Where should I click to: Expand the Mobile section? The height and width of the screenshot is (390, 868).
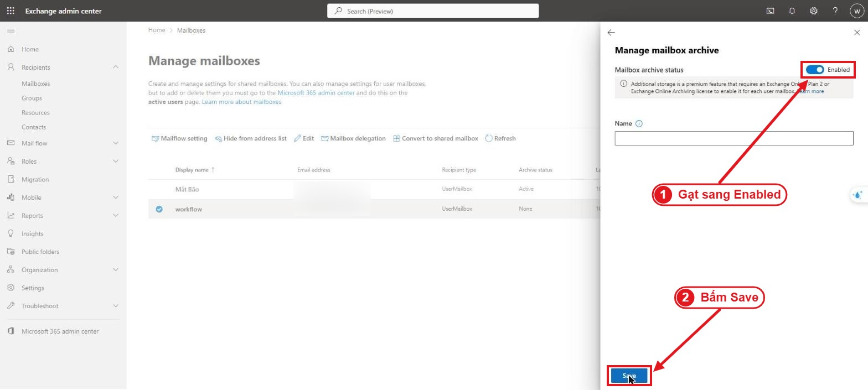[x=115, y=197]
